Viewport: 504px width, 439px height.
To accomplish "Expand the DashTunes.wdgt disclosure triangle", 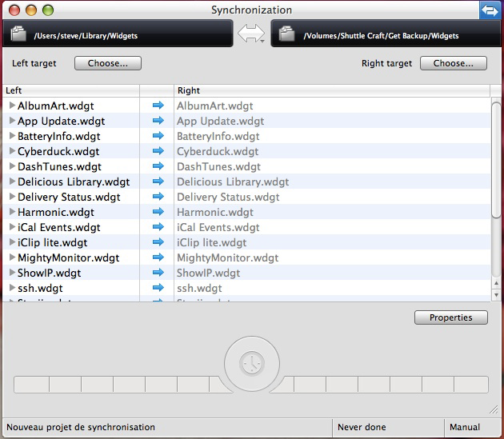I will tap(12, 166).
